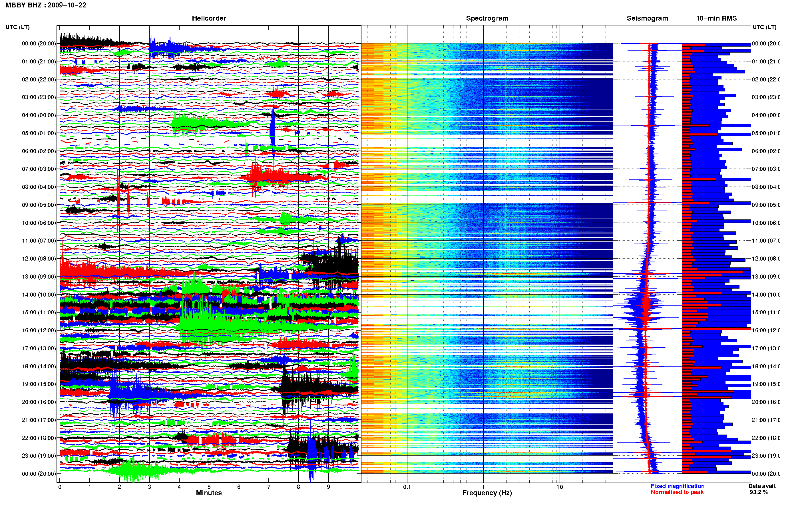Click the 'Minutes' axis label under helicorder
This screenshot has height=508, width=812.
pos(209,493)
